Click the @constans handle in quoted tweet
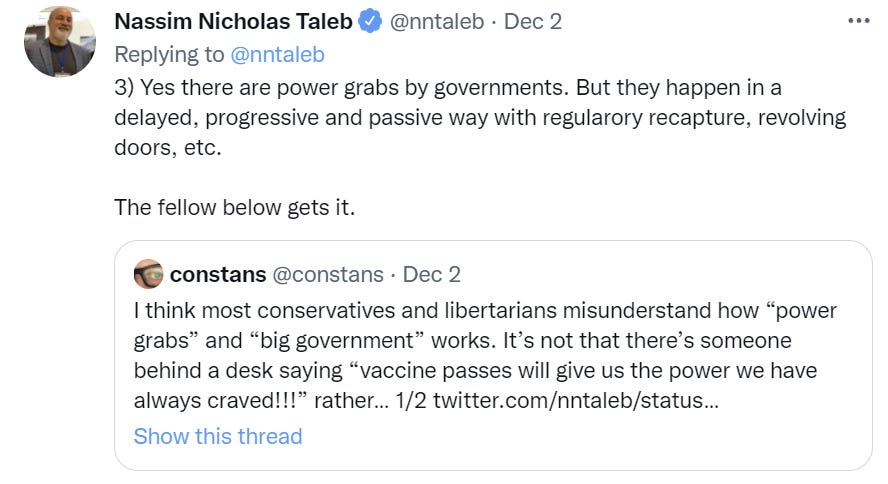 coord(328,274)
